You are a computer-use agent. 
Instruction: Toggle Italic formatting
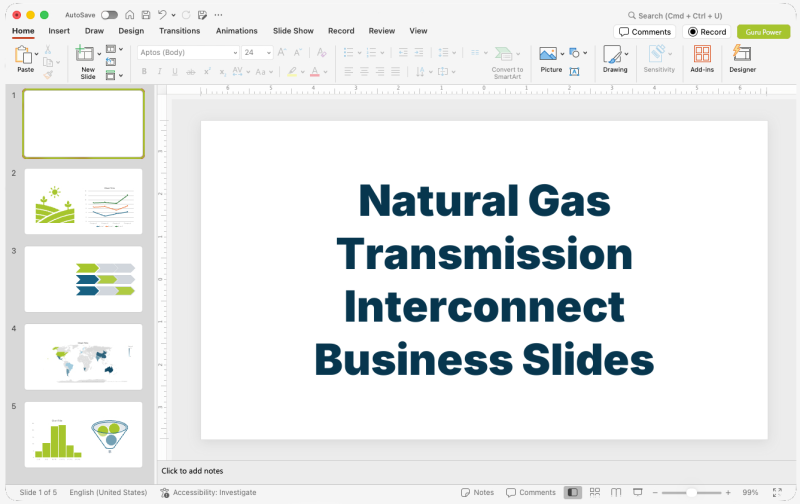pos(160,72)
